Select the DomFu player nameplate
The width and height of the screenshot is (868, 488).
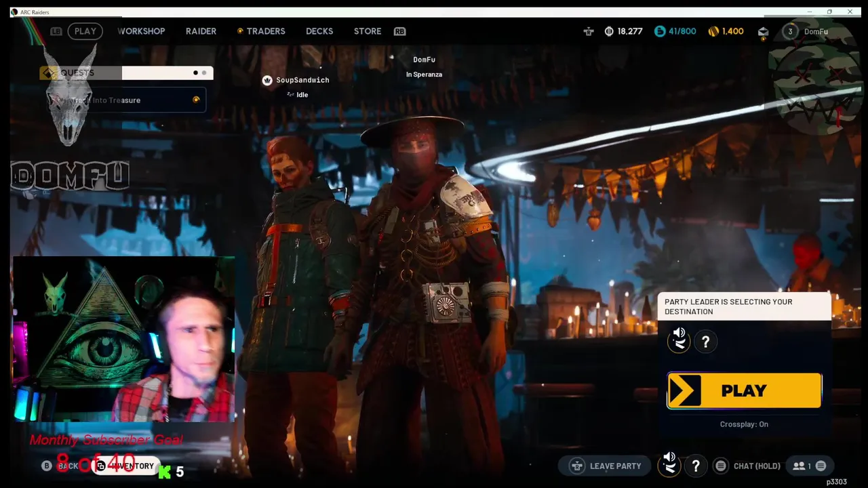coord(424,60)
